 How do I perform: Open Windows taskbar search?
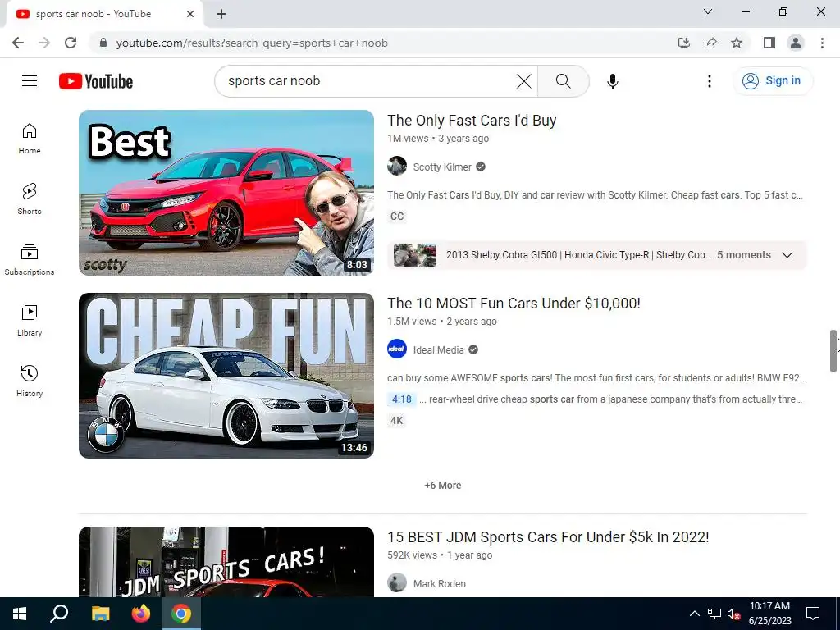point(59,614)
